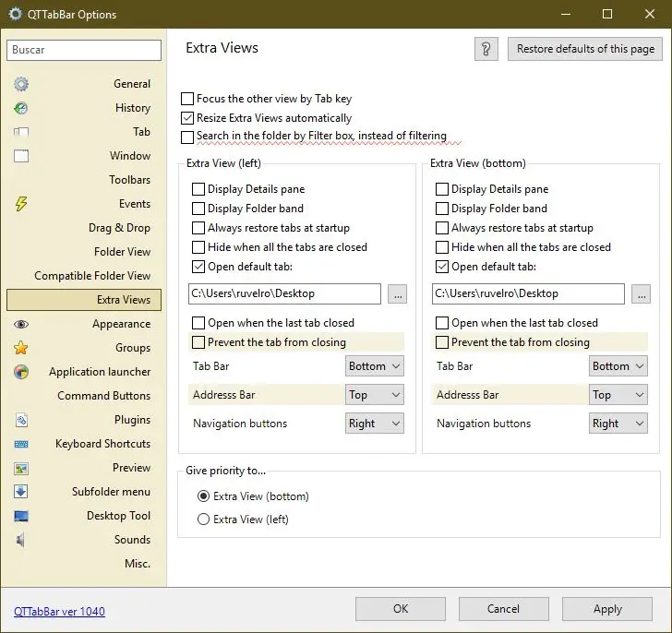Click the lightning bolt Events icon
The width and height of the screenshot is (672, 633).
click(20, 204)
